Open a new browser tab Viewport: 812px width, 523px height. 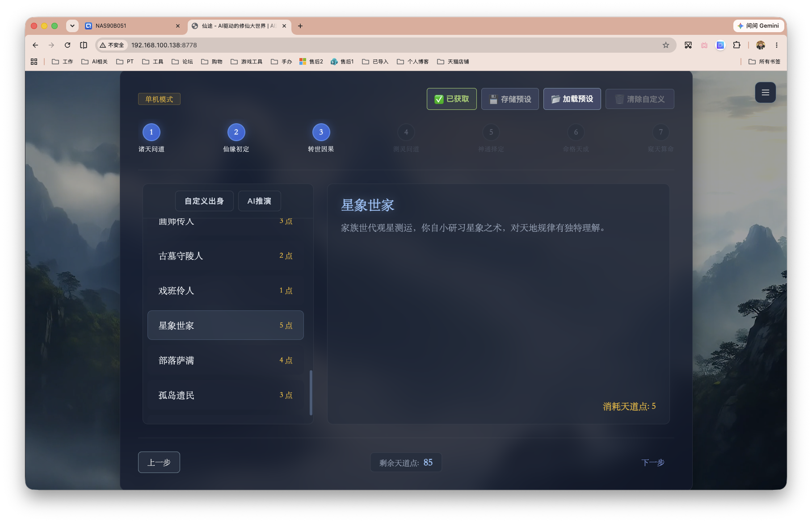[x=300, y=26]
